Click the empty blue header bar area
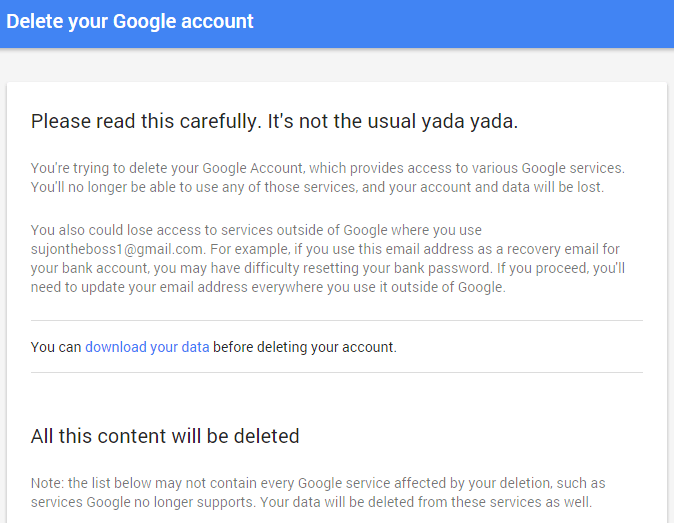This screenshot has width=674, height=523. tap(480, 22)
